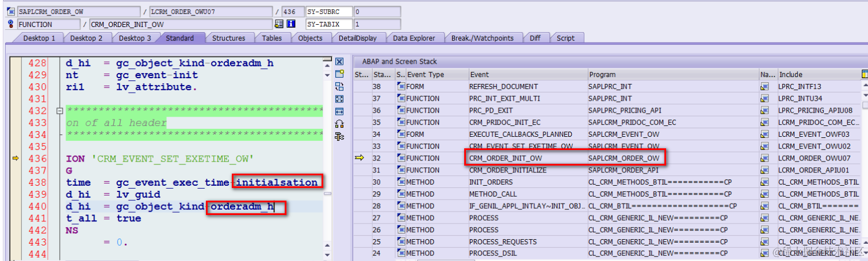Open the Break./Watchpoints tab
The width and height of the screenshot is (868, 261).
482,38
